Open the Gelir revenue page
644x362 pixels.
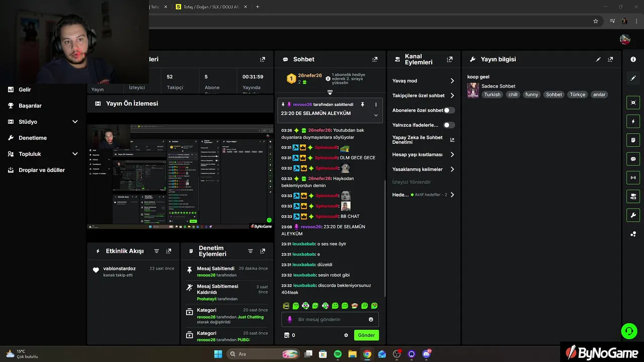25,89
